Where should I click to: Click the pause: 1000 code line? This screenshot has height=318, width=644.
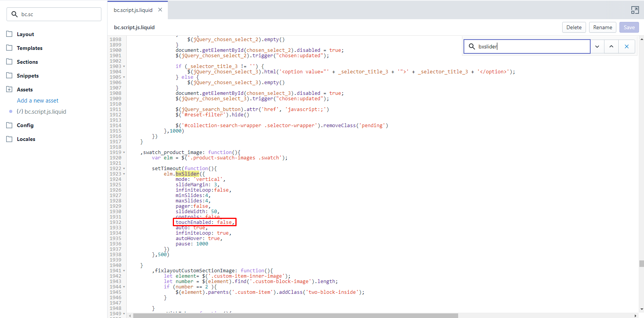[x=192, y=244]
